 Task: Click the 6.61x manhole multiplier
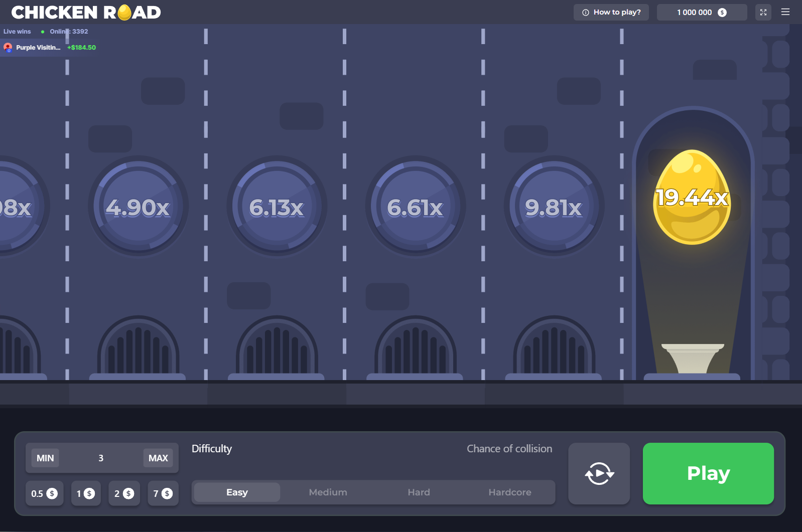(415, 206)
